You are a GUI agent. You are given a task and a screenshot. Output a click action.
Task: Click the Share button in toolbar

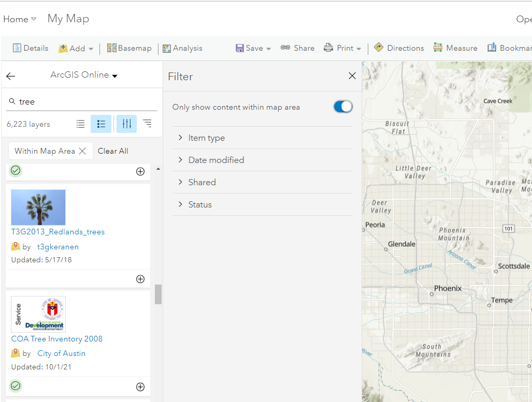297,48
